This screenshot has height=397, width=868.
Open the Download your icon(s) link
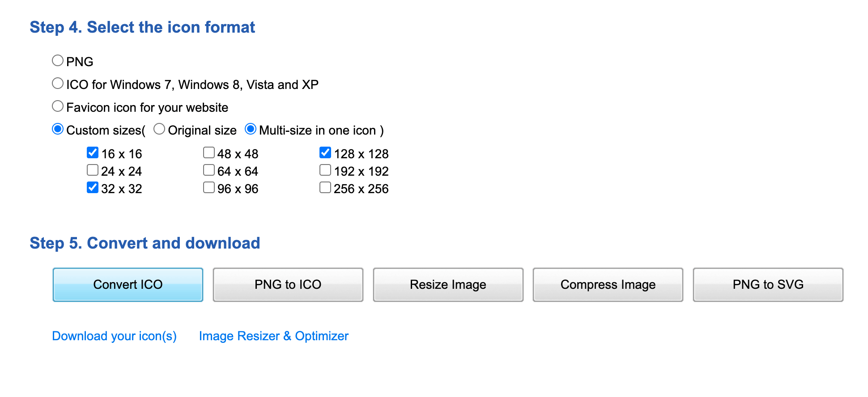[114, 336]
